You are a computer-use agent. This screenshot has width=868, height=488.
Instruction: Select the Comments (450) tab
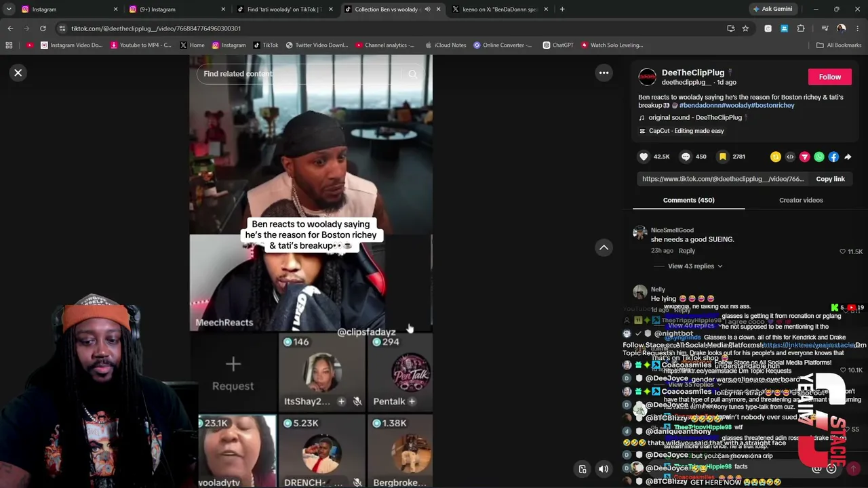click(688, 200)
